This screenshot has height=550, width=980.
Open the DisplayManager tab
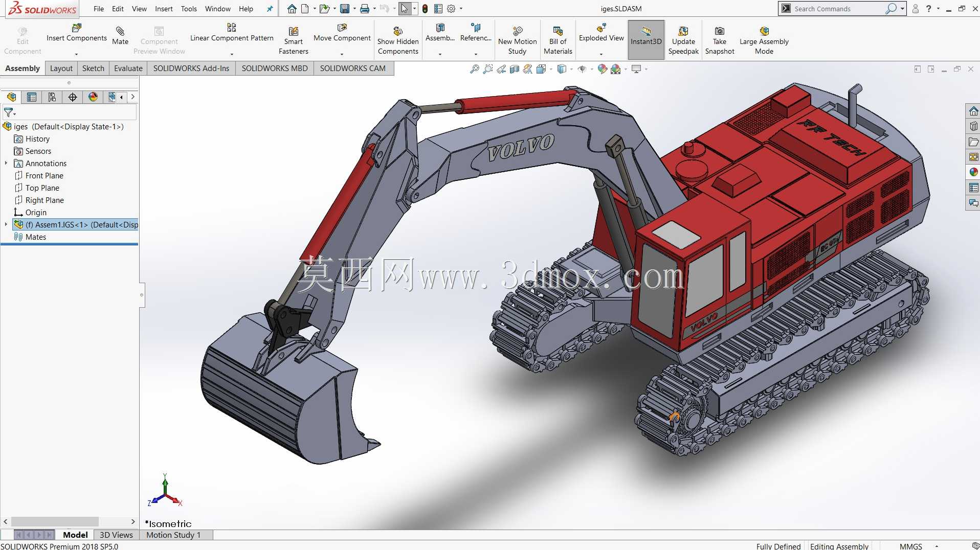pyautogui.click(x=93, y=97)
